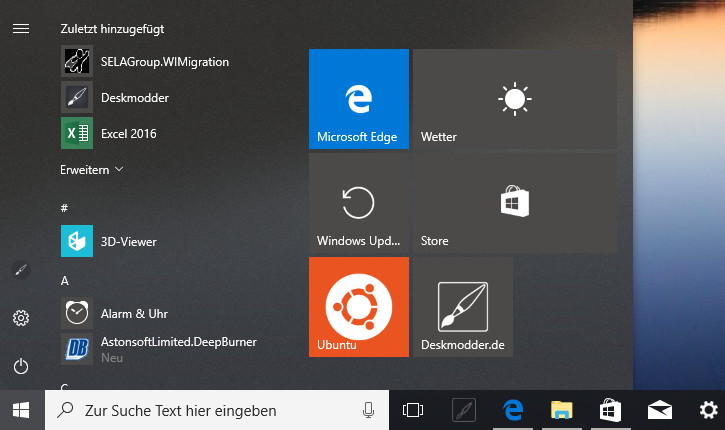Launch SELAGroup.WIMigration from recently added
725x430 pixels.
pos(145,61)
